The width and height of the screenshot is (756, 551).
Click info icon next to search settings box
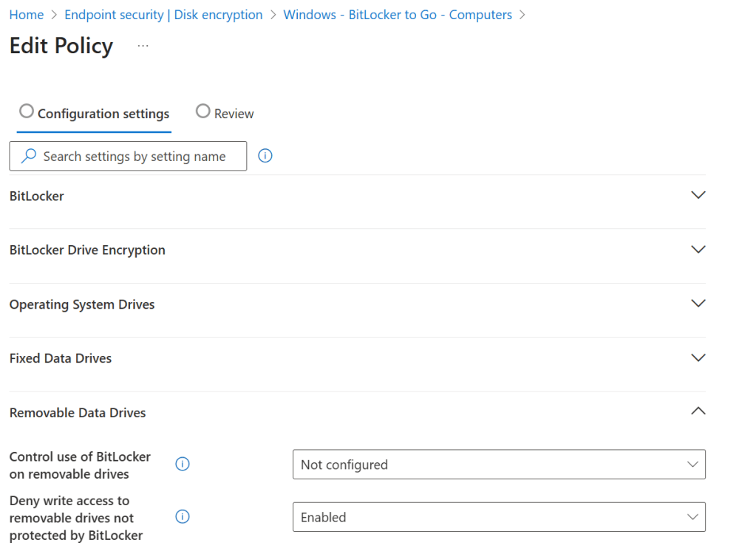(265, 156)
